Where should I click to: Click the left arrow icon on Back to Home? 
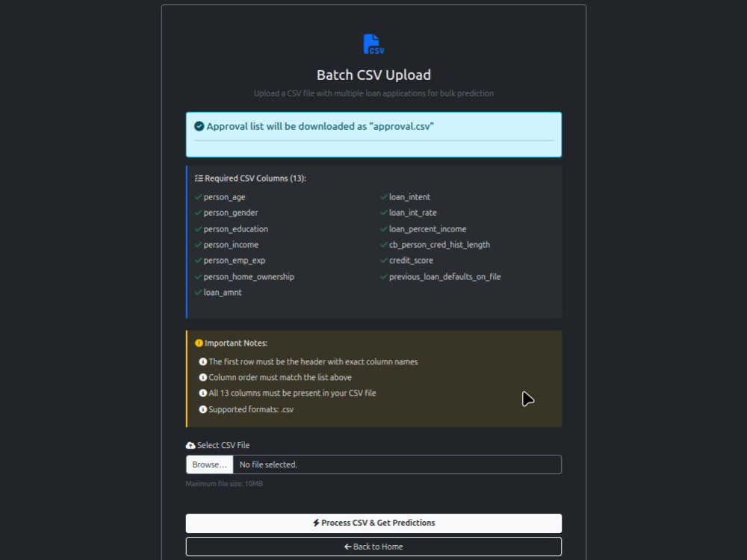coord(348,547)
